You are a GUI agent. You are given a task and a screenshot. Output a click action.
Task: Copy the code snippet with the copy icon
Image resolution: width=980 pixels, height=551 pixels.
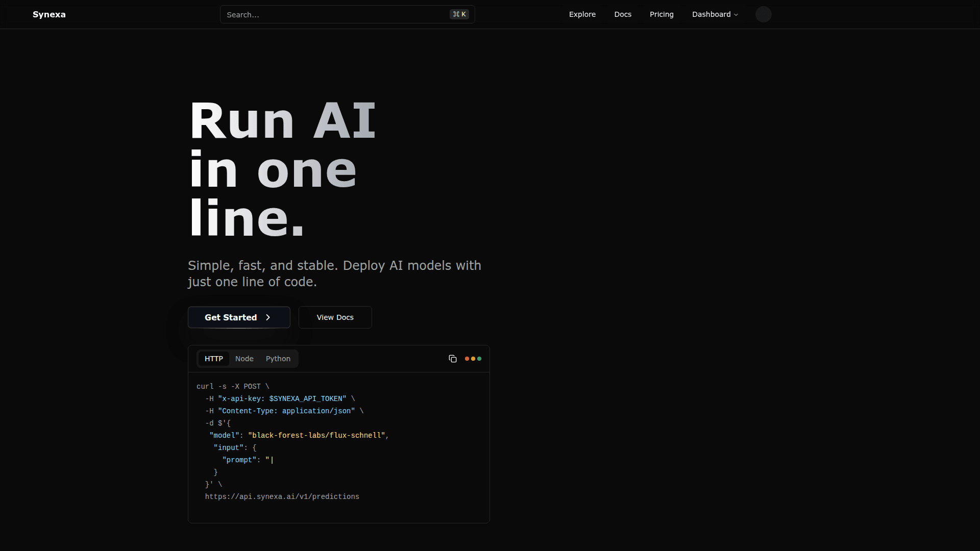(452, 359)
